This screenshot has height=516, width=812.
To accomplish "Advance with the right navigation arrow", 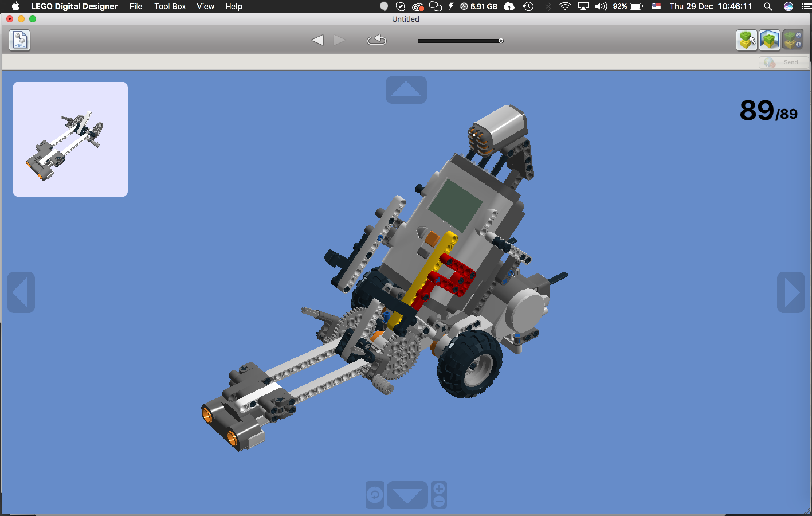I will (791, 292).
